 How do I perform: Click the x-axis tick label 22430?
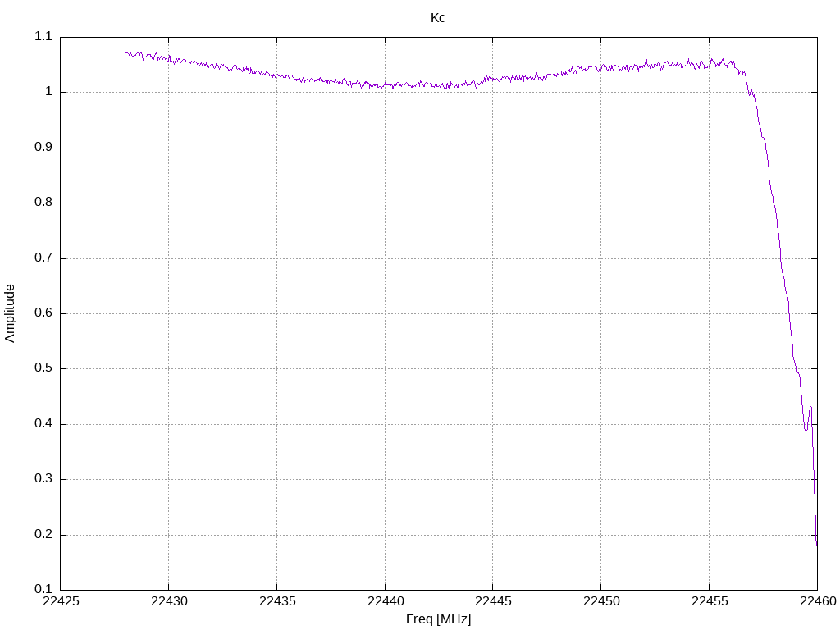169,601
